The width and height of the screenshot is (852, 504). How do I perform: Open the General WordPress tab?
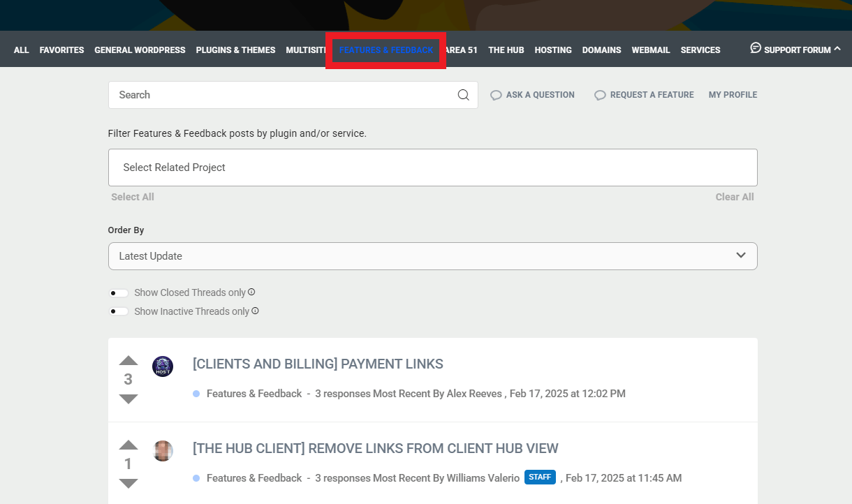pos(140,50)
